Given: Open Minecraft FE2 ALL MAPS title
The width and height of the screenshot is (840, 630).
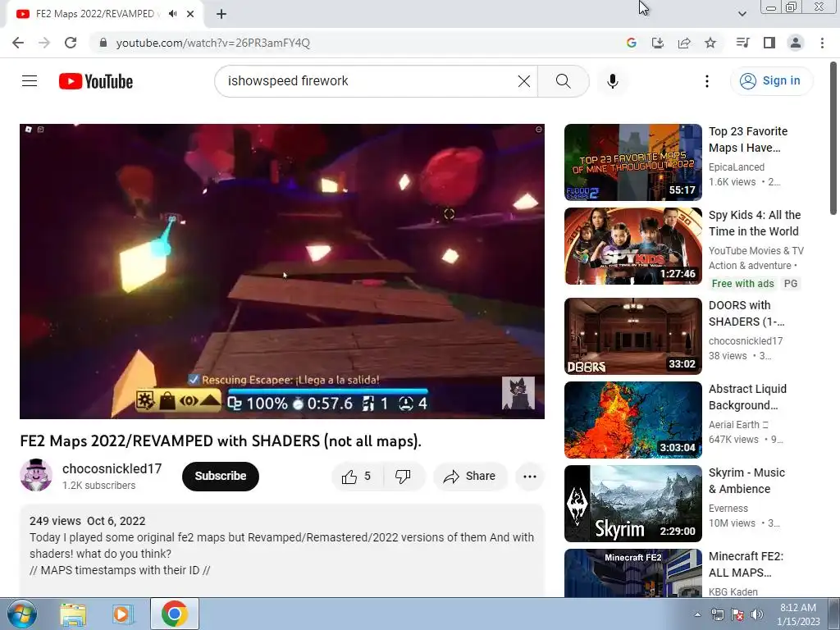Looking at the screenshot, I should 746,564.
